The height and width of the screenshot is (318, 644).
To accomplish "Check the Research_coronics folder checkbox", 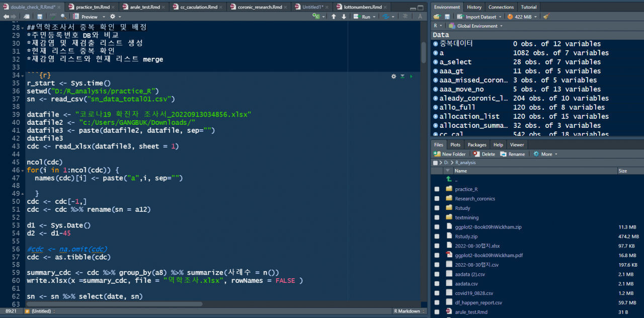I will pos(437,199).
